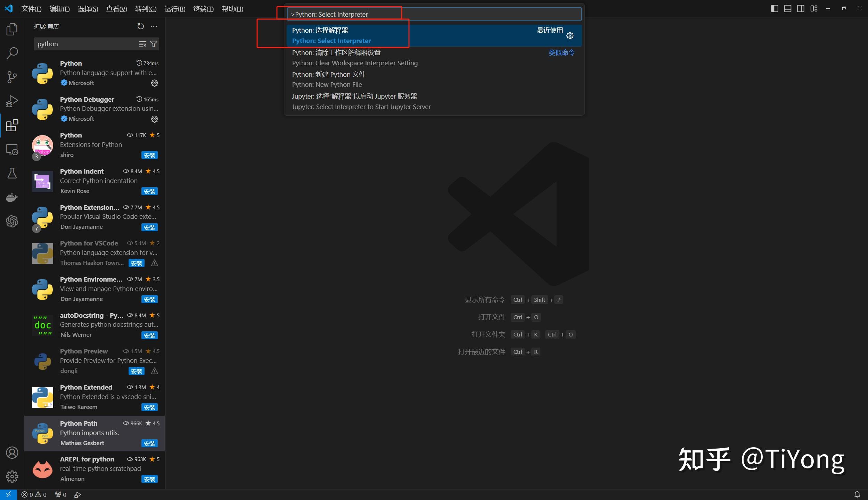Toggle primary side bar layout button

click(774, 9)
